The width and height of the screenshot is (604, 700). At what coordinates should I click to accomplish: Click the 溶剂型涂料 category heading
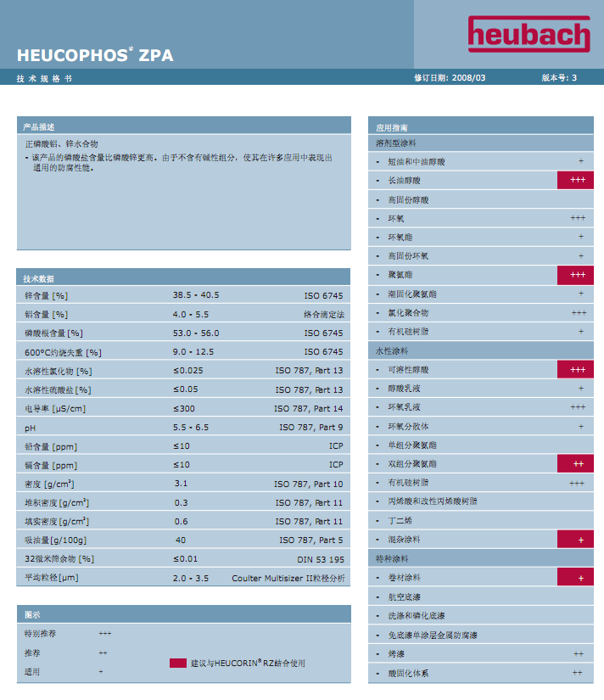(397, 143)
